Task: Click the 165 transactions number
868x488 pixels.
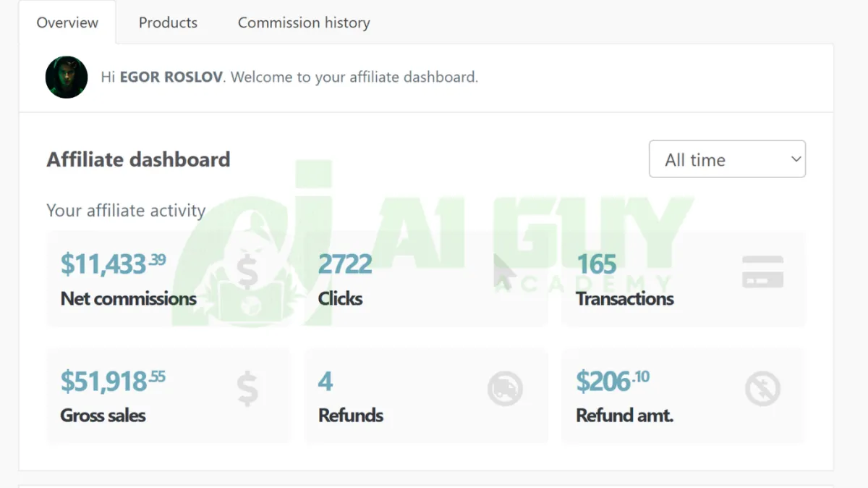Action: (596, 264)
